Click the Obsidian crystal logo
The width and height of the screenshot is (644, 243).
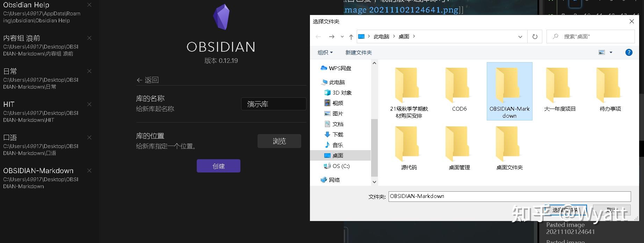[221, 17]
